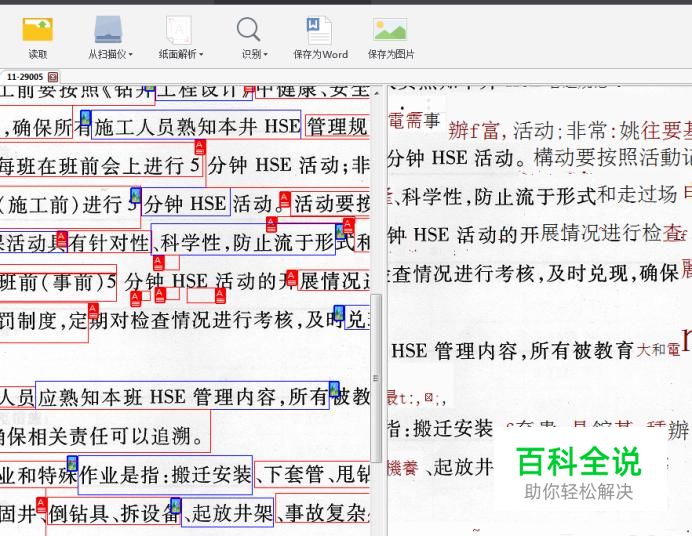Viewport: 692px width, 536px height.
Task: Click blue image marker before 起放井架
Action: pos(176,506)
